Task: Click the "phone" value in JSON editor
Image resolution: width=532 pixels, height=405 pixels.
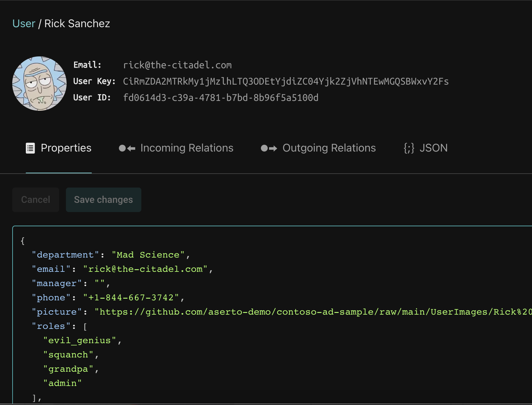Action: [131, 298]
